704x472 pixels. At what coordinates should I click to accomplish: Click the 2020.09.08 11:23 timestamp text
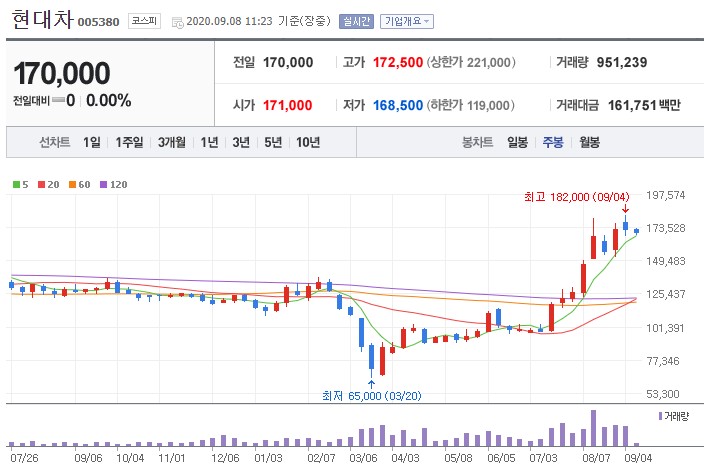(x=229, y=21)
